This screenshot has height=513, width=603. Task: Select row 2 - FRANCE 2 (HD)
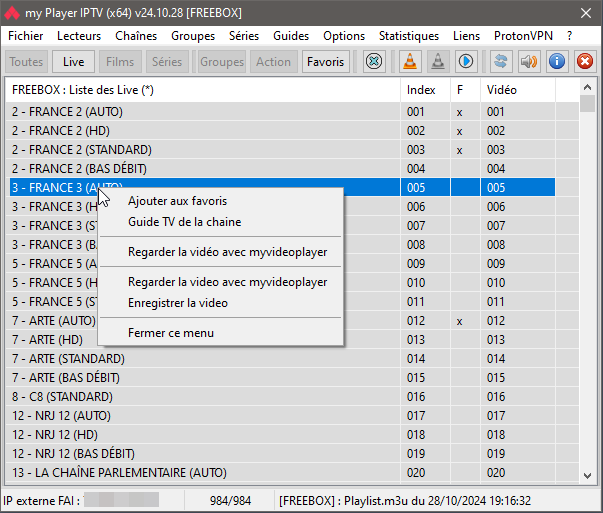[x=292, y=131]
